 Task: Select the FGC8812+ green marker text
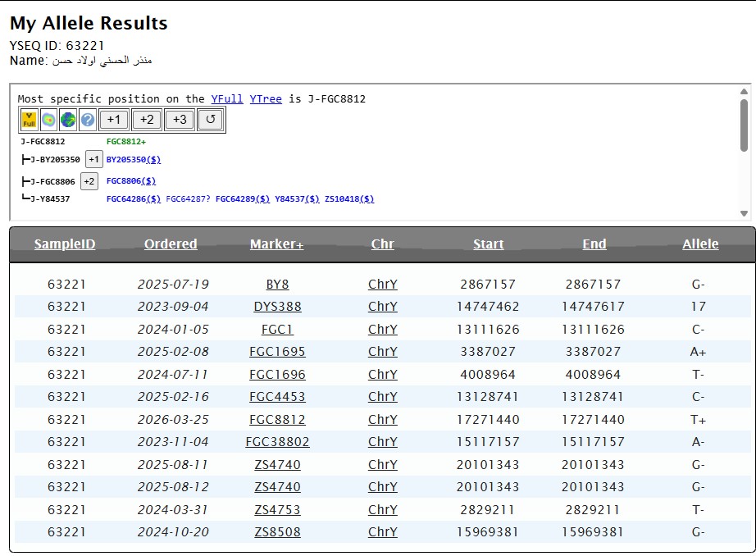click(125, 141)
